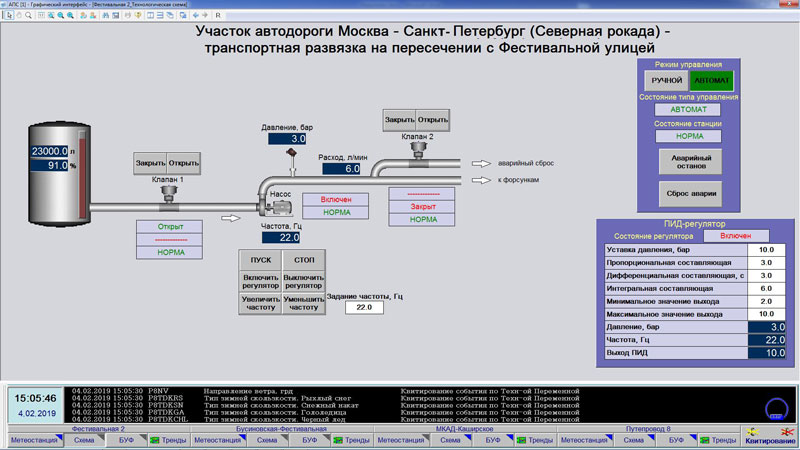Select the hand pan tool in toolbar
The width and height of the screenshot is (800, 450).
coord(19,15)
